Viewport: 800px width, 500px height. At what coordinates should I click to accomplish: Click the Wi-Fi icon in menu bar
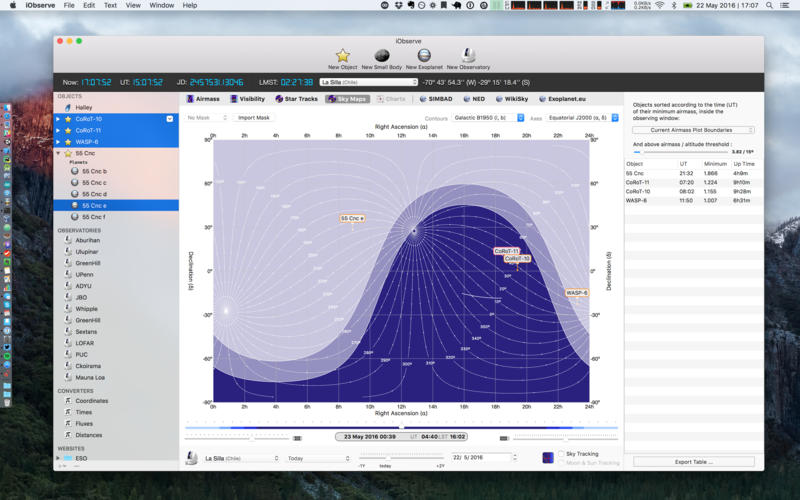(x=660, y=5)
